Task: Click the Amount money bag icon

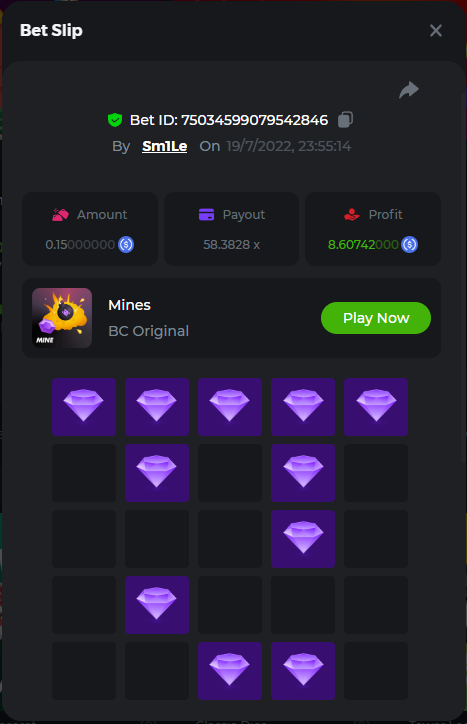Action: 61,215
